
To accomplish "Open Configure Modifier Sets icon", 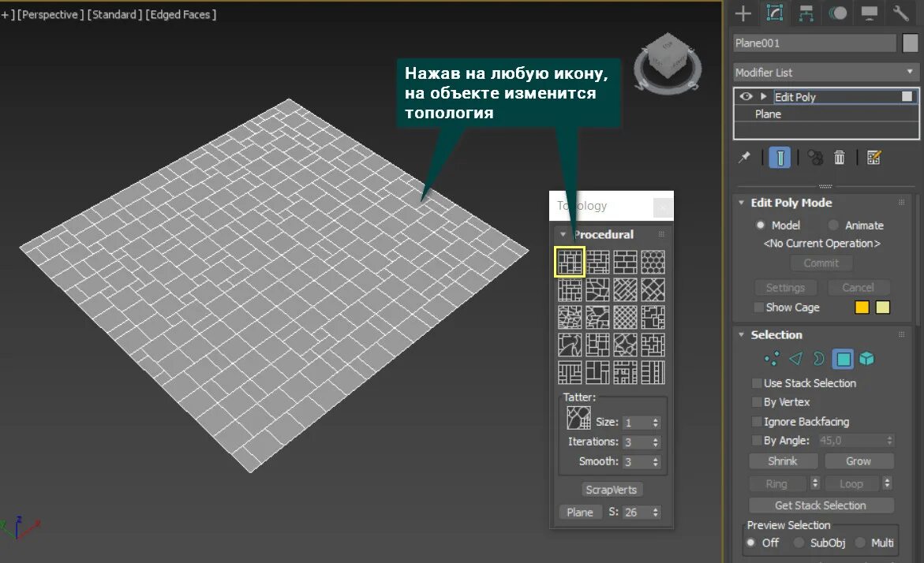I will tap(874, 157).
